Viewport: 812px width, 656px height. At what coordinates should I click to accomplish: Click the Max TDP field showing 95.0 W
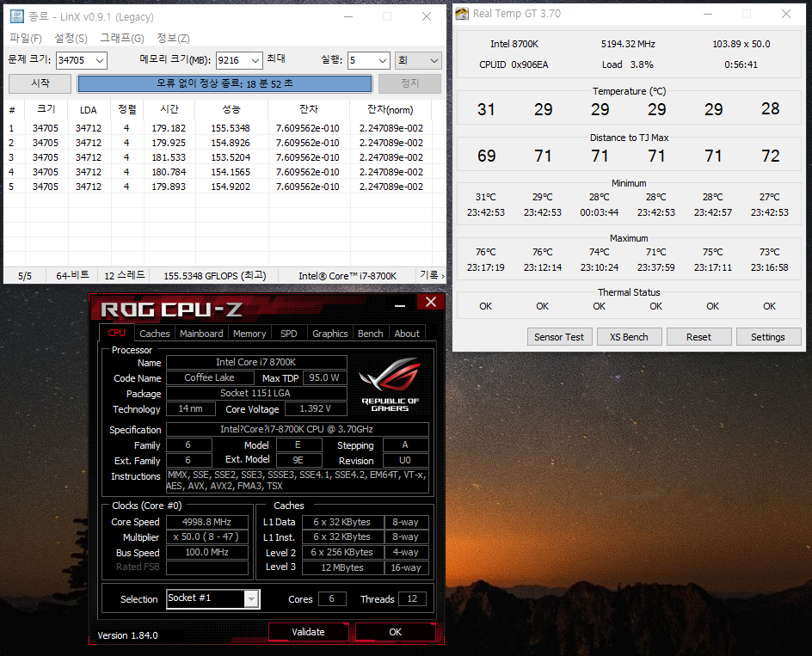pos(324,377)
